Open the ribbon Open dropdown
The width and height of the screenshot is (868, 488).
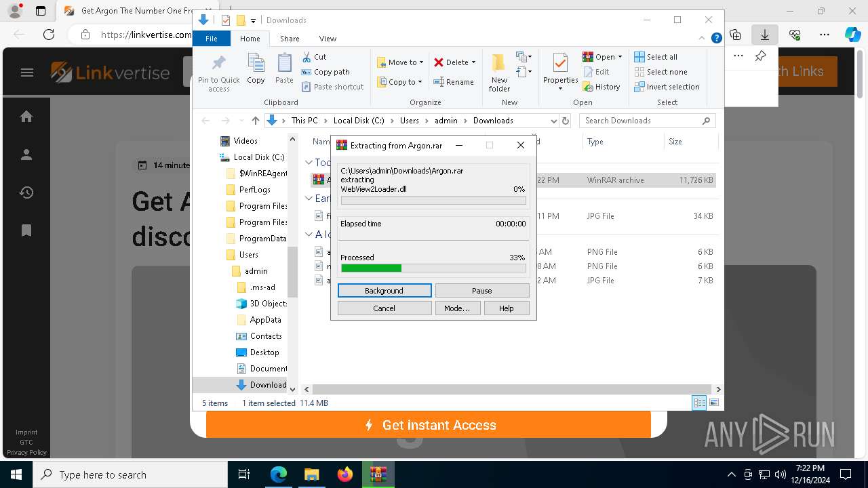620,57
